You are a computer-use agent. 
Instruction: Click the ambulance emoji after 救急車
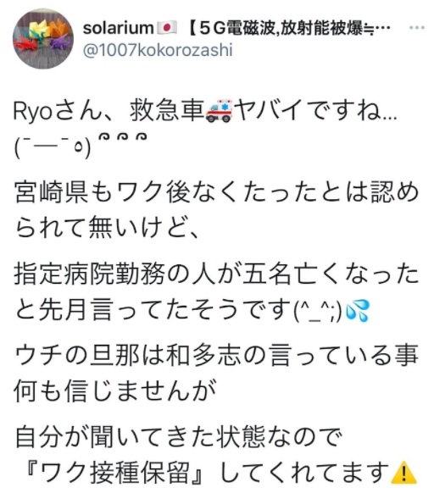pos(220,111)
